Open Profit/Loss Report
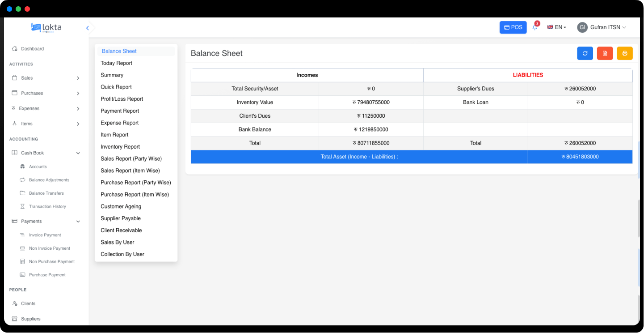Viewport: 644px width, 333px height. click(x=122, y=99)
